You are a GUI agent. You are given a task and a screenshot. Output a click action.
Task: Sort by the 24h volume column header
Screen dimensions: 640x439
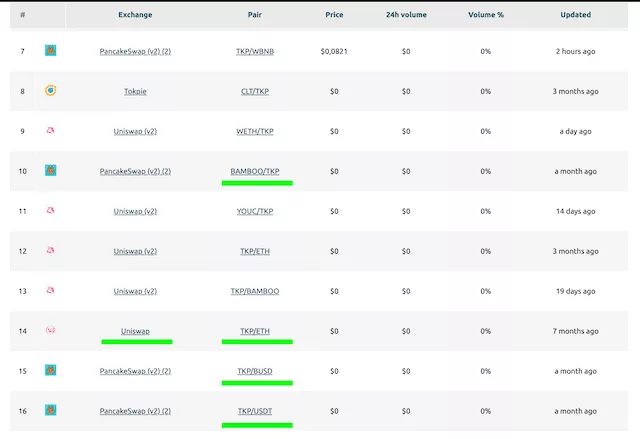coord(406,15)
